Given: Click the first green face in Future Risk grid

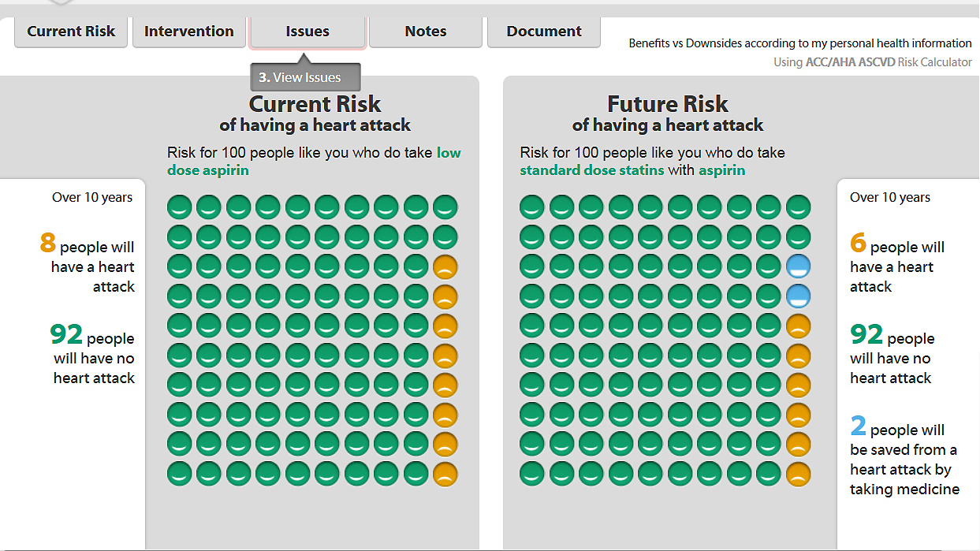Looking at the screenshot, I should pos(531,206).
